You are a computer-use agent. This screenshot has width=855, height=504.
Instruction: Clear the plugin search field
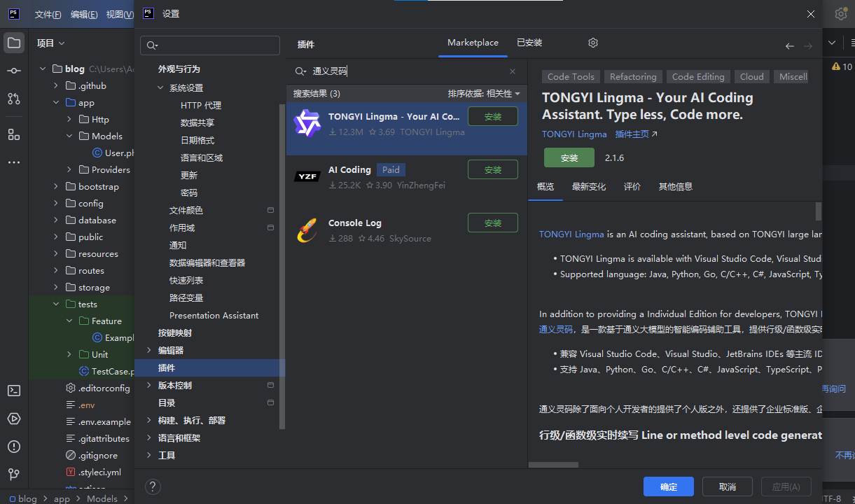513,71
